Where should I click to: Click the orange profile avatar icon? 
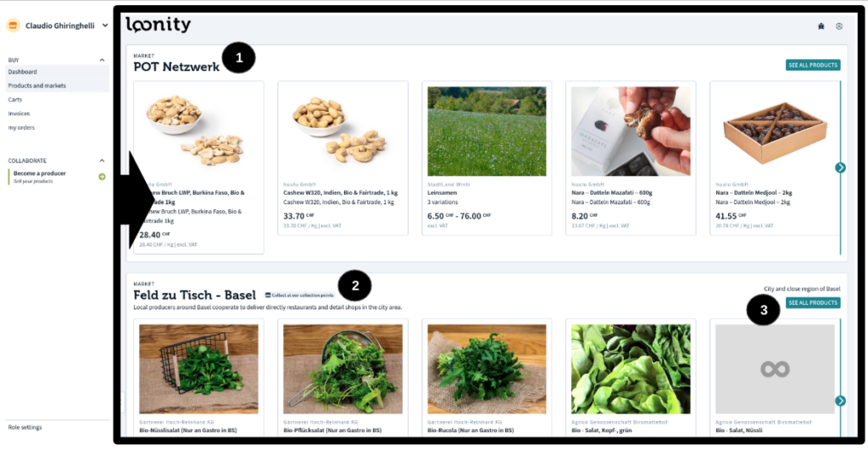click(x=13, y=25)
